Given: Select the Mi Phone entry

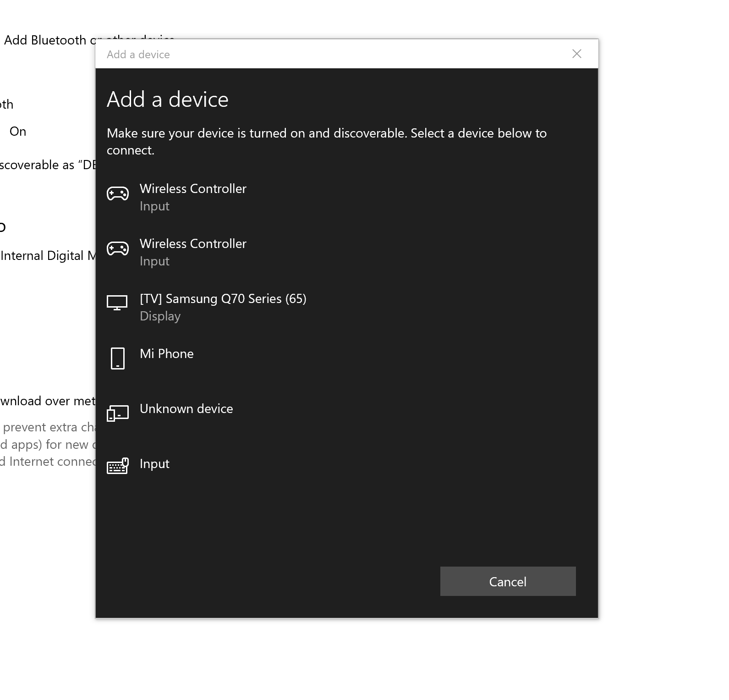Looking at the screenshot, I should pyautogui.click(x=346, y=362).
